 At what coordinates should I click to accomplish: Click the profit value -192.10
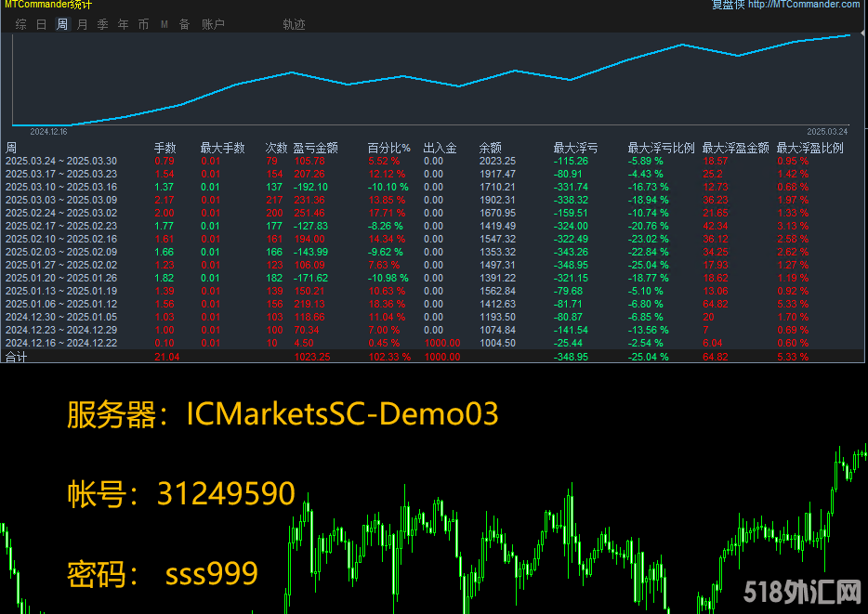click(310, 187)
